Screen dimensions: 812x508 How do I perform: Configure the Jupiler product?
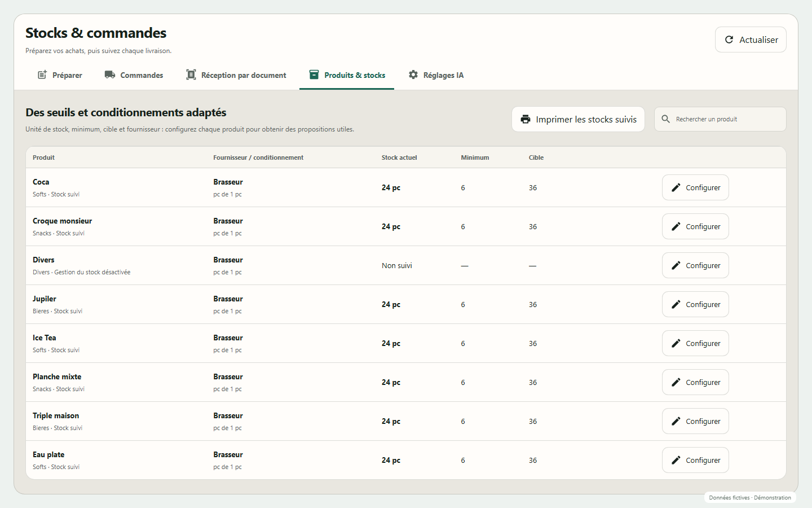click(x=695, y=304)
